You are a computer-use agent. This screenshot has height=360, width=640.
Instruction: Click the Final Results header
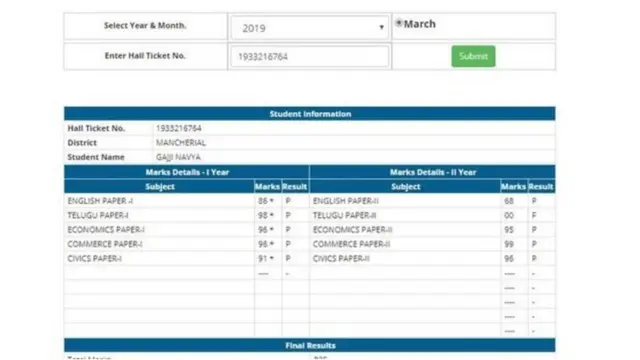(309, 345)
